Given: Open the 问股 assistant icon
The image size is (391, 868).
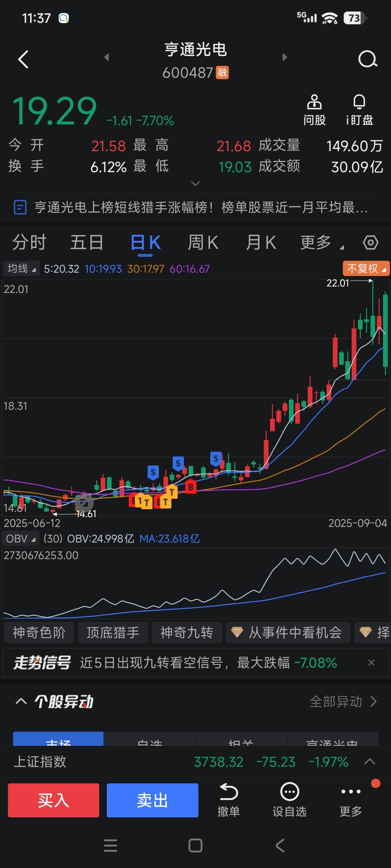Looking at the screenshot, I should [x=314, y=110].
